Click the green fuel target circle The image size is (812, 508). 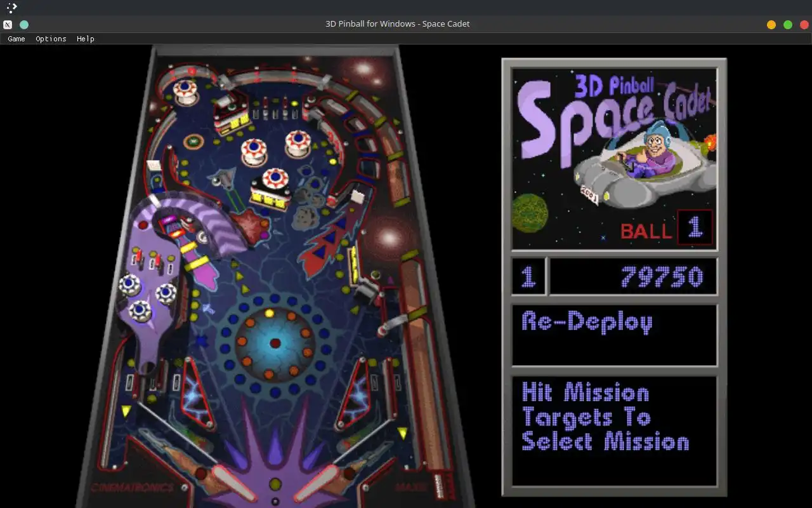click(193, 141)
